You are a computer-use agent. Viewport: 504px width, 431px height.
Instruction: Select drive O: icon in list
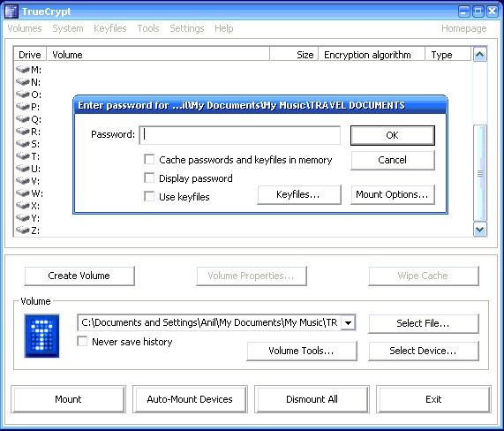point(23,94)
